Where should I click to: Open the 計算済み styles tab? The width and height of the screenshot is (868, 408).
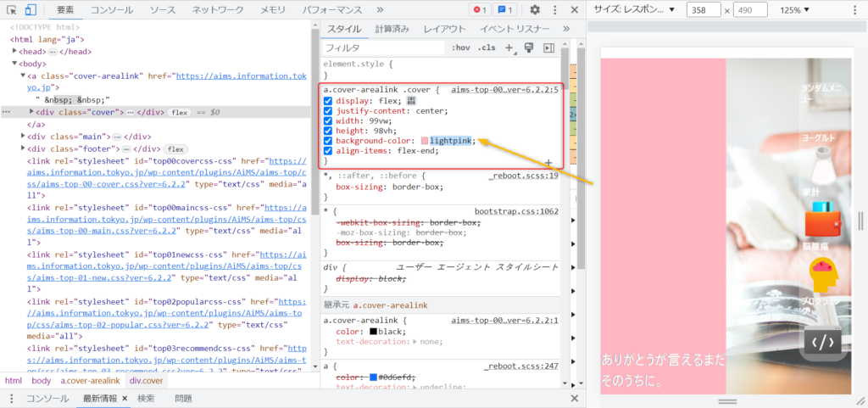click(x=392, y=30)
